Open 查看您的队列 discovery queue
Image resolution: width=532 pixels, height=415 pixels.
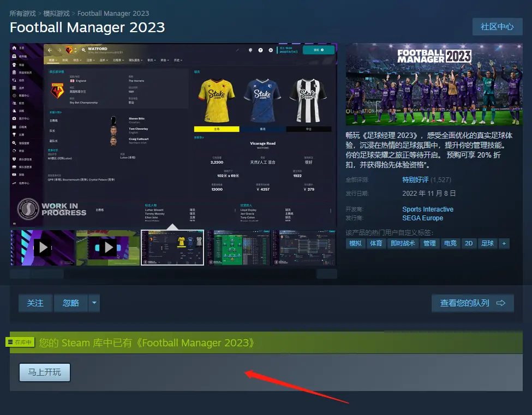[x=473, y=303]
